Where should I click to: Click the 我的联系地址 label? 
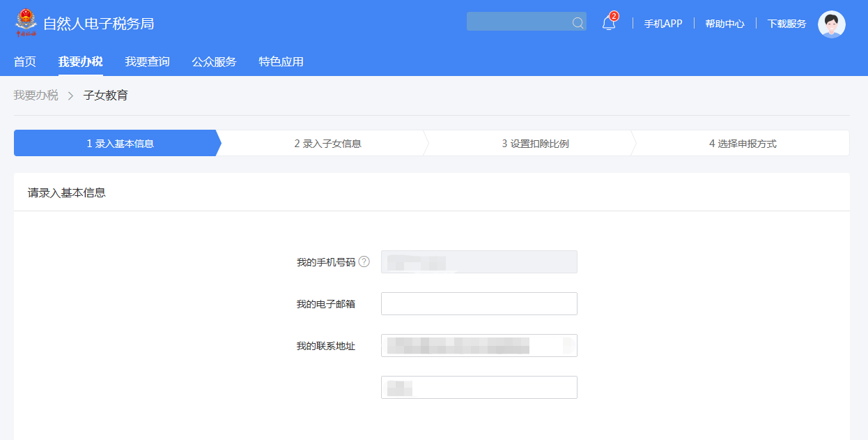326,346
